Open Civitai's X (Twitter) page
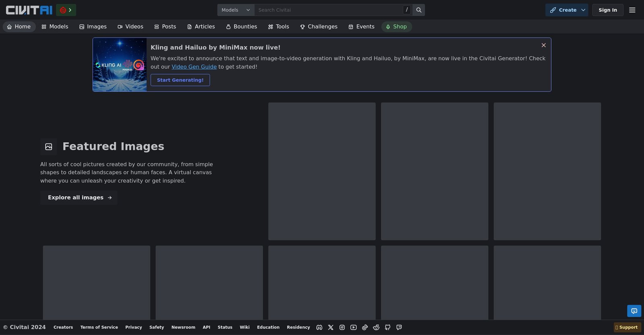Image resolution: width=644 pixels, height=335 pixels. coord(331,327)
